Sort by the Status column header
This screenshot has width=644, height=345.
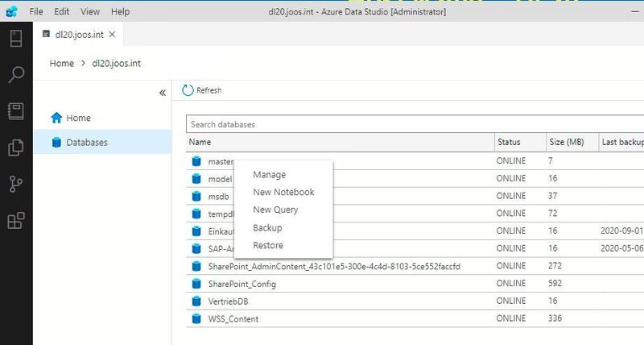click(520, 143)
